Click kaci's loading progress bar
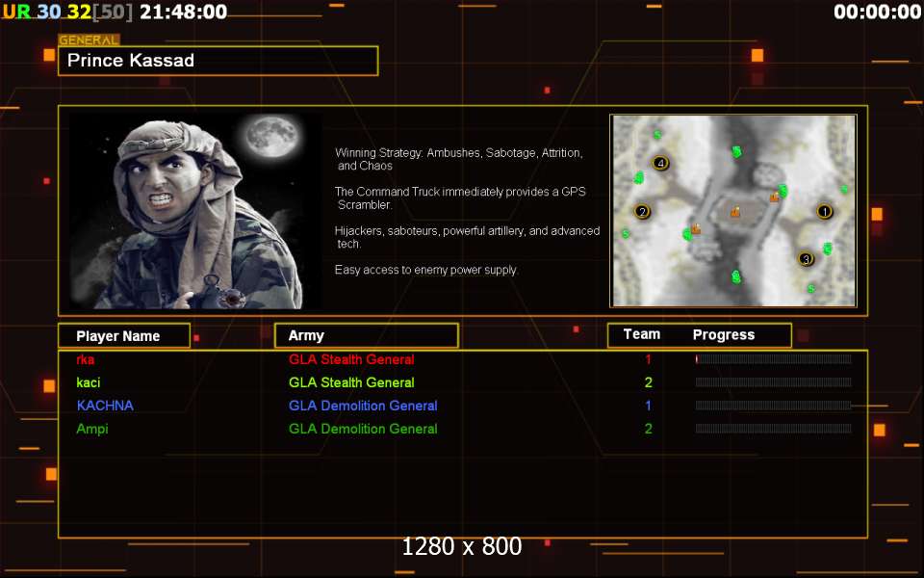Image resolution: width=924 pixels, height=578 pixels. coord(773,382)
